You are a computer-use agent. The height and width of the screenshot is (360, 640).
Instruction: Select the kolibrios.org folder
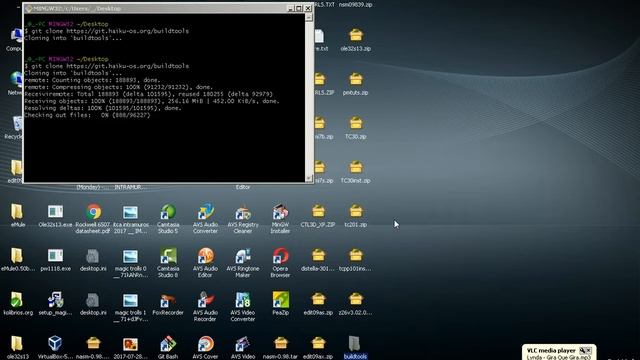pos(17,303)
